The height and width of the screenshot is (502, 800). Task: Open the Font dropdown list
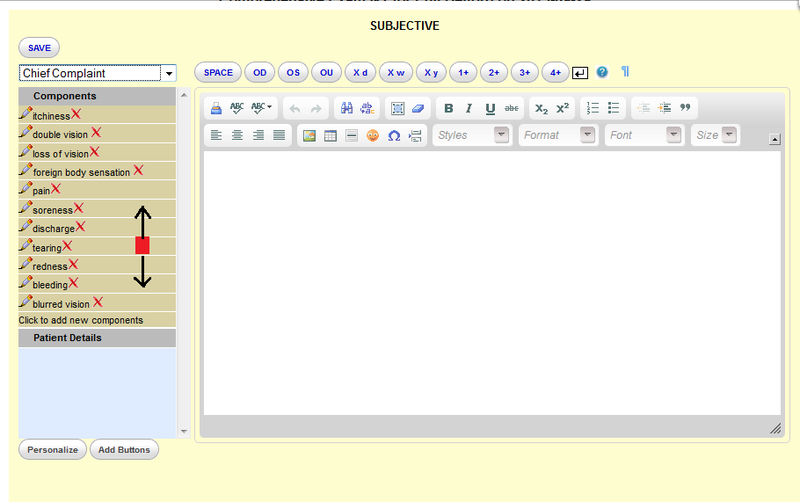point(673,135)
